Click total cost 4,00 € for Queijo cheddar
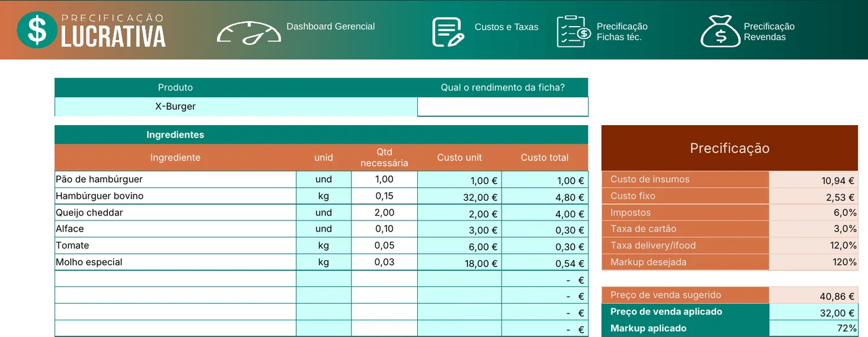 pyautogui.click(x=545, y=213)
